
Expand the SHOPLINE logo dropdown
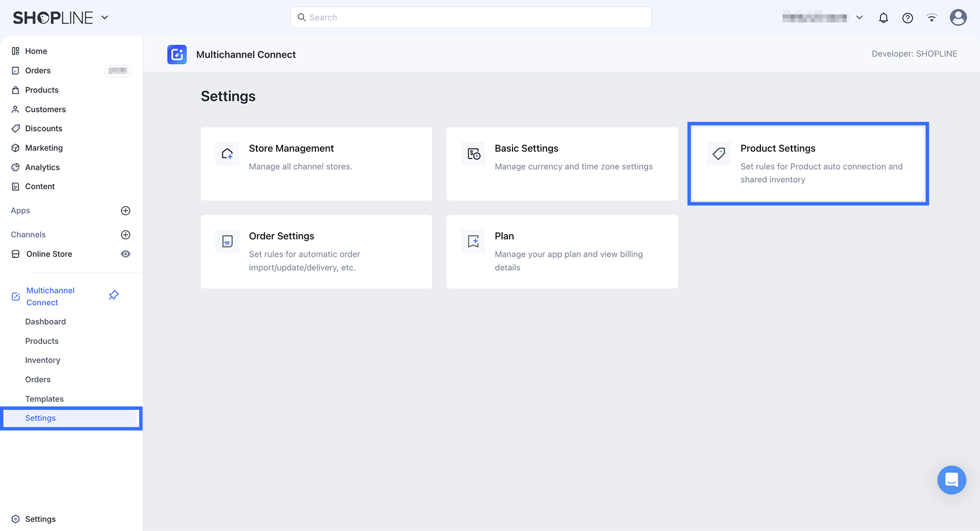click(x=105, y=17)
